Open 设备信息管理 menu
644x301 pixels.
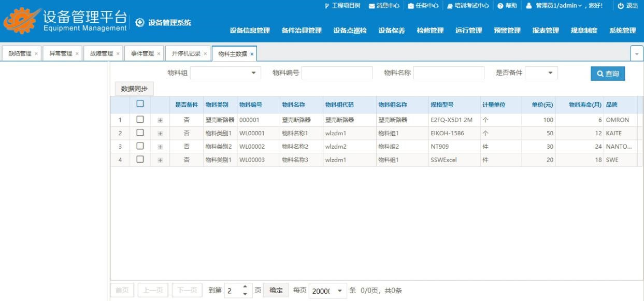pyautogui.click(x=250, y=31)
